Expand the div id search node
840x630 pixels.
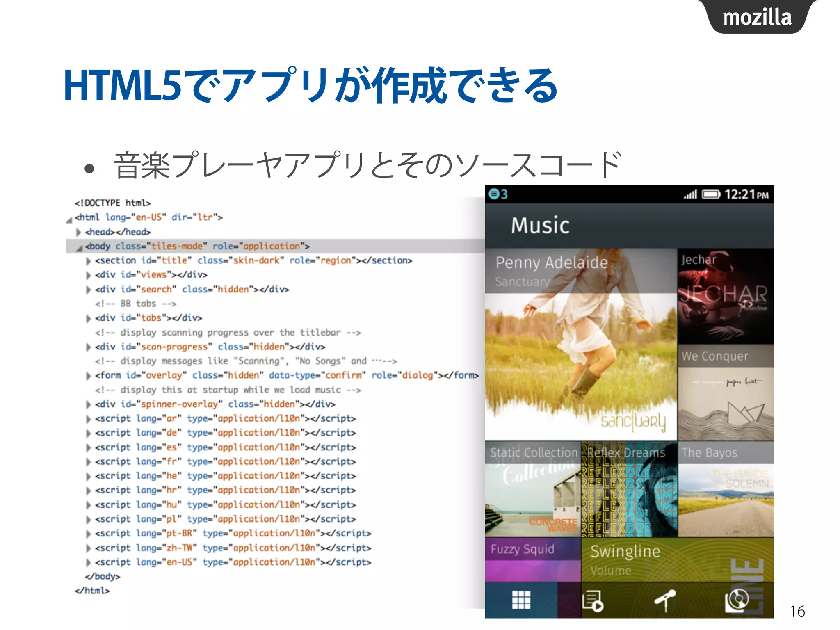(88, 290)
